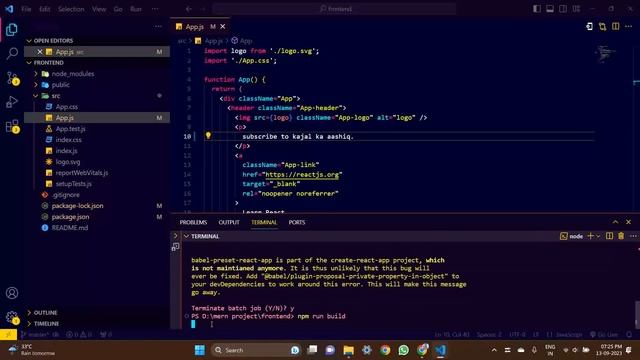The height and width of the screenshot is (360, 640).
Task: Click the title bar search box
Action: [x=334, y=9]
